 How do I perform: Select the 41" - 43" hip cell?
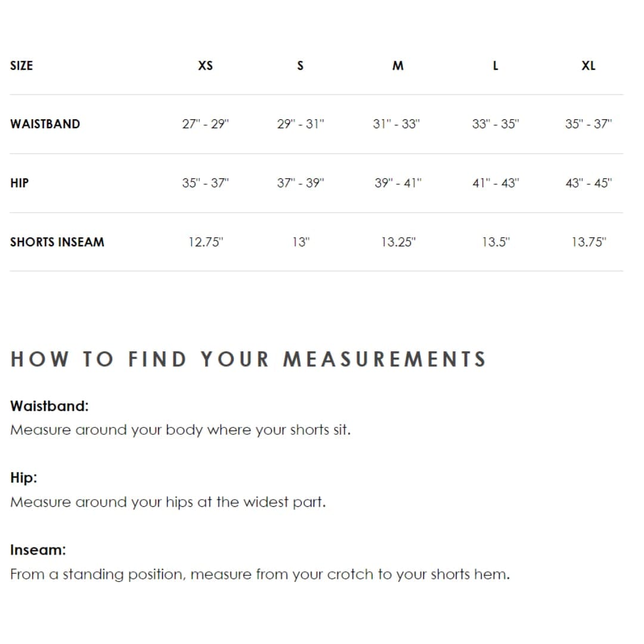(x=496, y=183)
